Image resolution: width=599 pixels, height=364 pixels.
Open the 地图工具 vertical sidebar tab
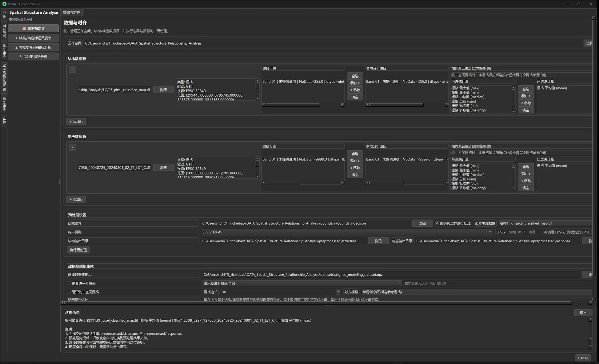pos(4,31)
